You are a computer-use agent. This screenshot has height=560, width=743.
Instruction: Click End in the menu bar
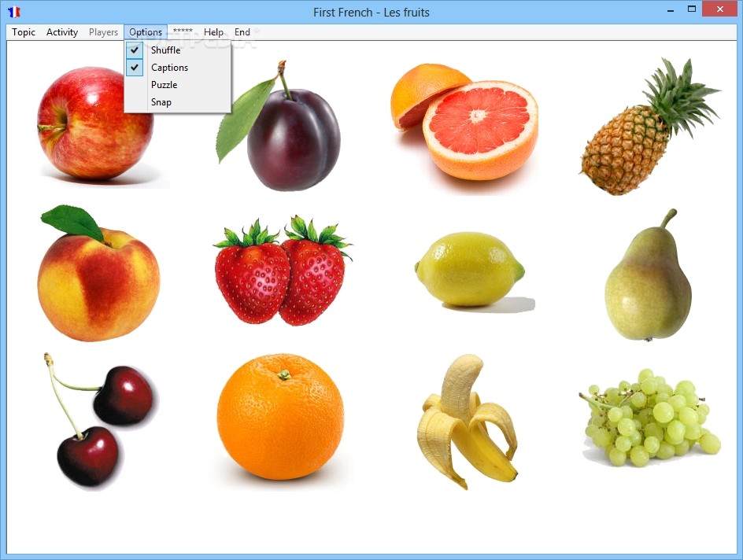click(242, 32)
